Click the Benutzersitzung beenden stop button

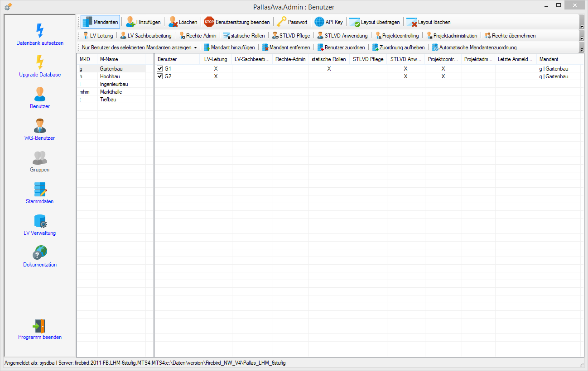[237, 22]
